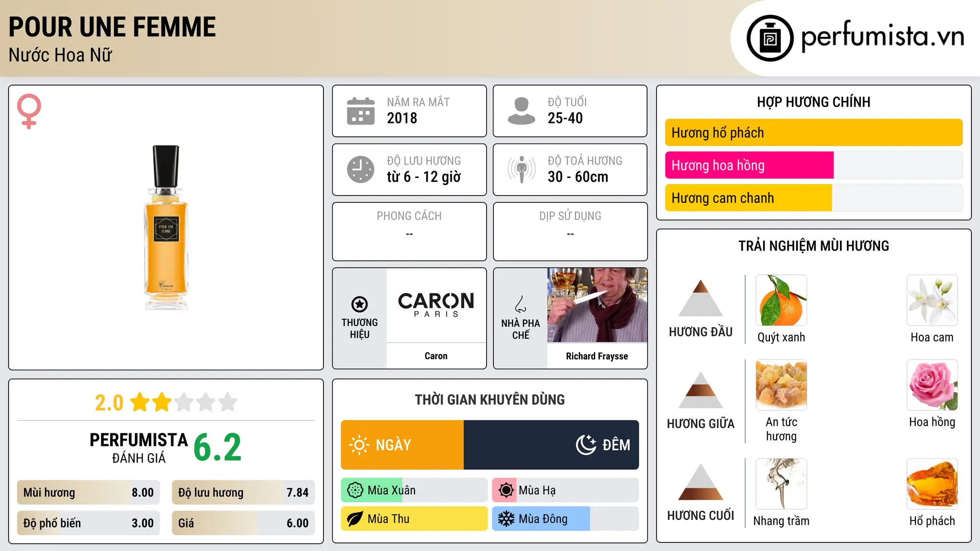Click the Hợp hương chính heading

click(813, 102)
